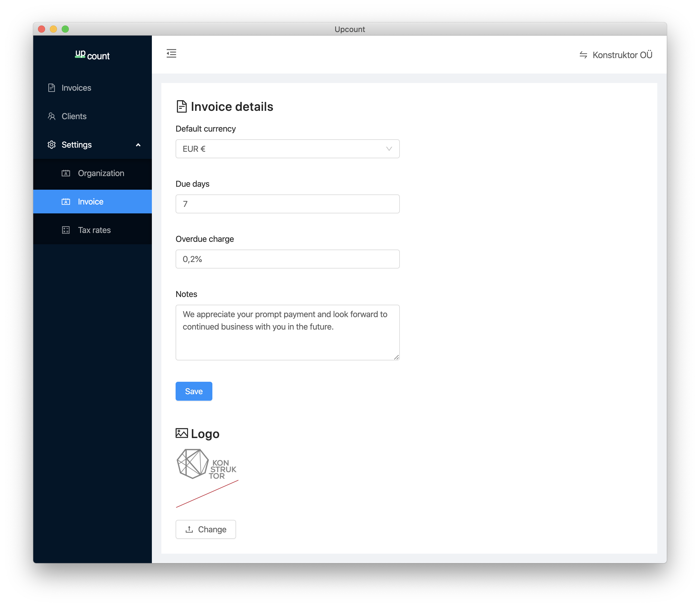Click the Save button
The width and height of the screenshot is (700, 607).
tap(194, 391)
